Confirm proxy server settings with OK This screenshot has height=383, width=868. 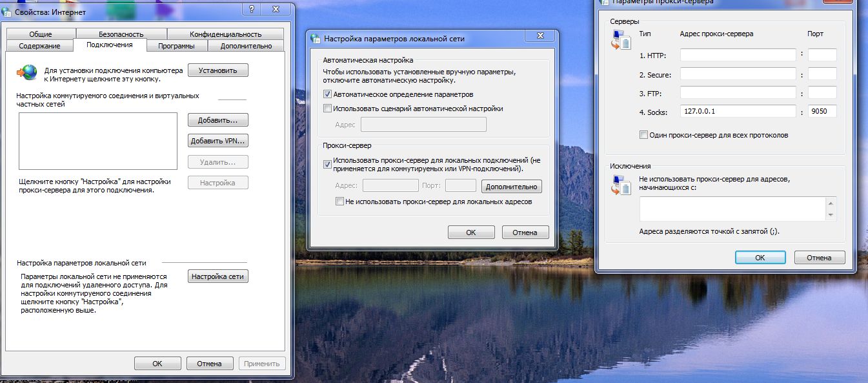point(760,257)
